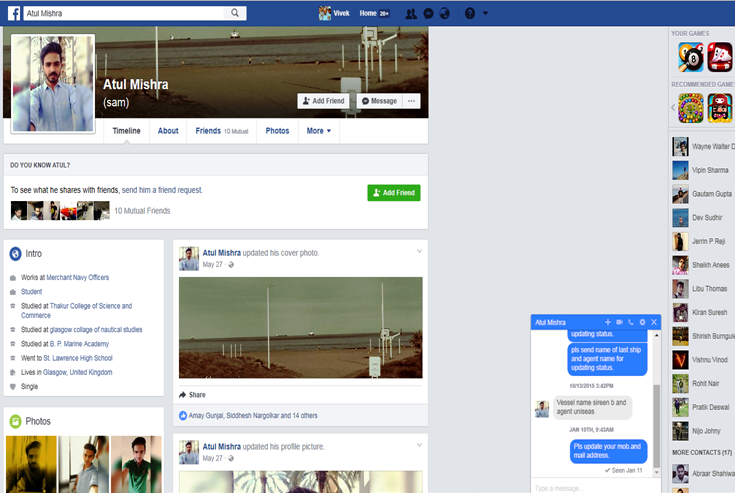The image size is (735, 493).
Task: Open the 8 Ball Pool game icon
Action: coord(690,58)
